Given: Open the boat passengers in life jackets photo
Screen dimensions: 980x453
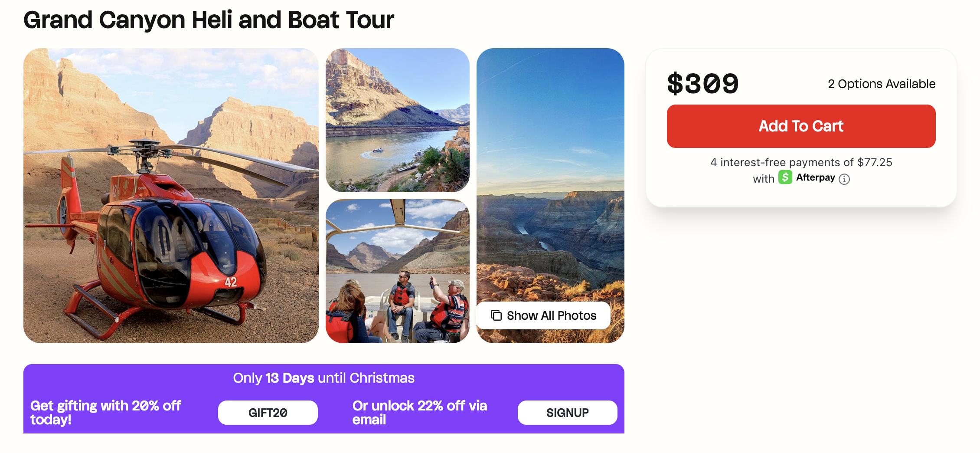Looking at the screenshot, I should pyautogui.click(x=397, y=271).
